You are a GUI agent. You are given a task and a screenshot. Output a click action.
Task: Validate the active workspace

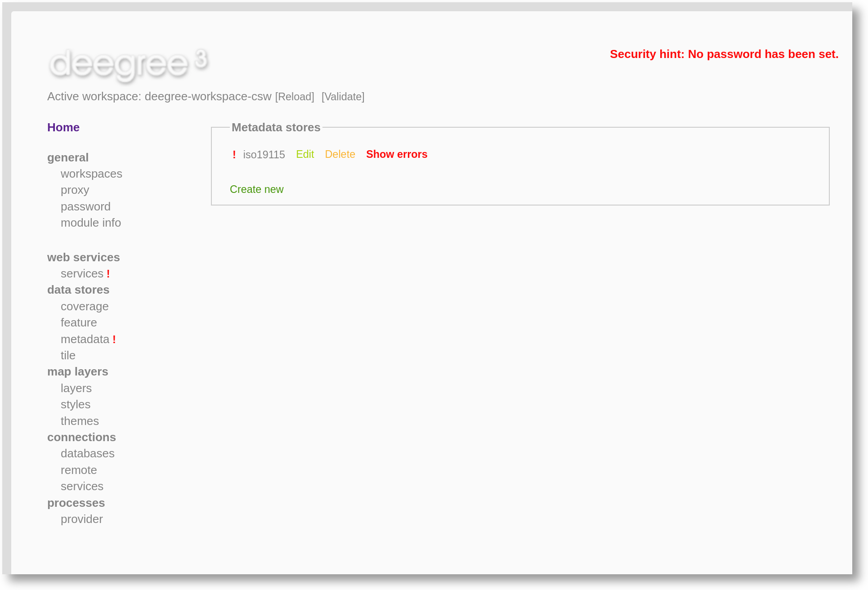343,96
